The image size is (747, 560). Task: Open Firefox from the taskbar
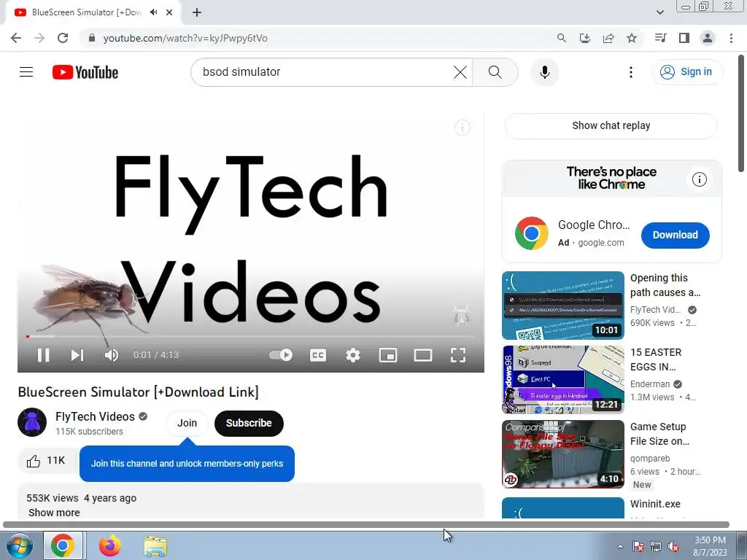[x=109, y=545]
